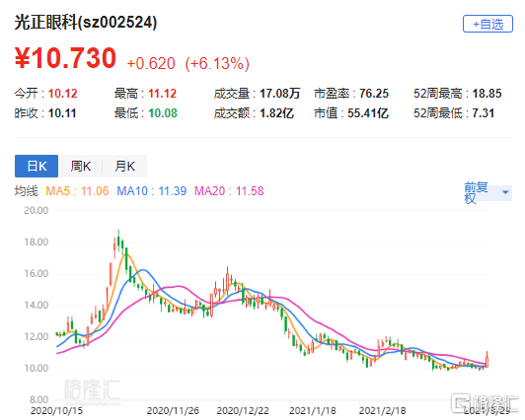Click the 成交量 value 17.08万
The height and width of the screenshot is (420, 525).
[280, 94]
